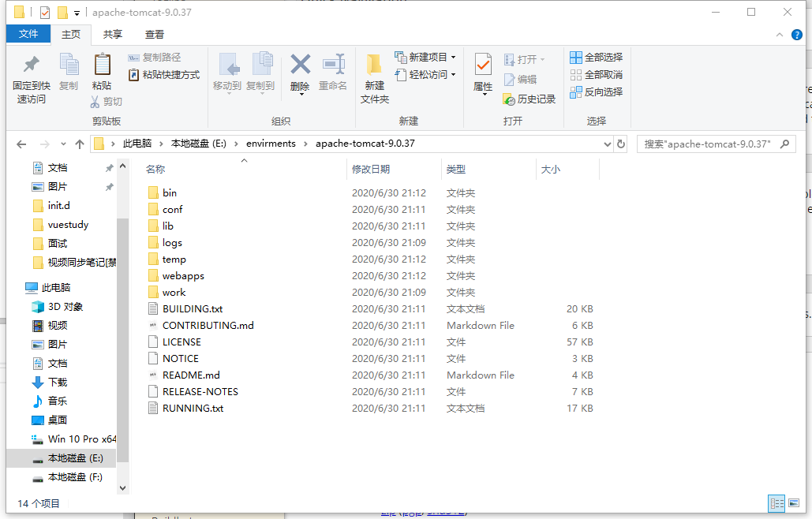Switch to the Share (共享) tab
Screen dimensions: 812x519
(112, 34)
